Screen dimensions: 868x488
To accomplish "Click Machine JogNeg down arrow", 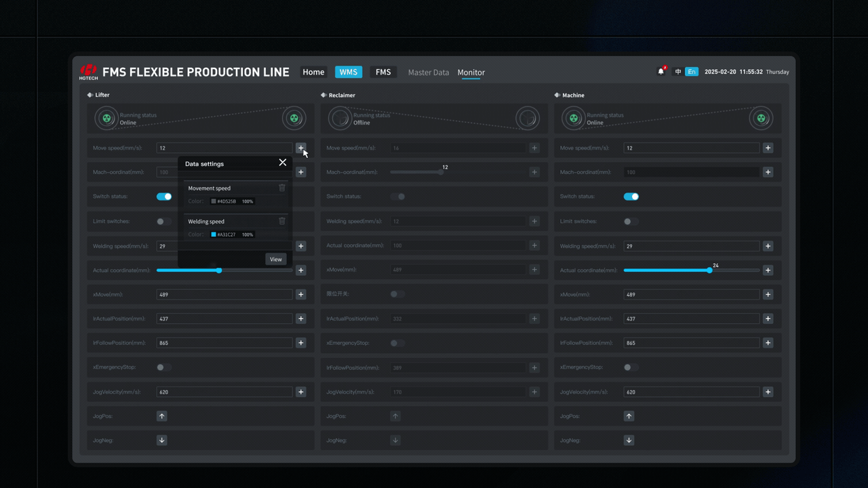I will [x=629, y=441].
